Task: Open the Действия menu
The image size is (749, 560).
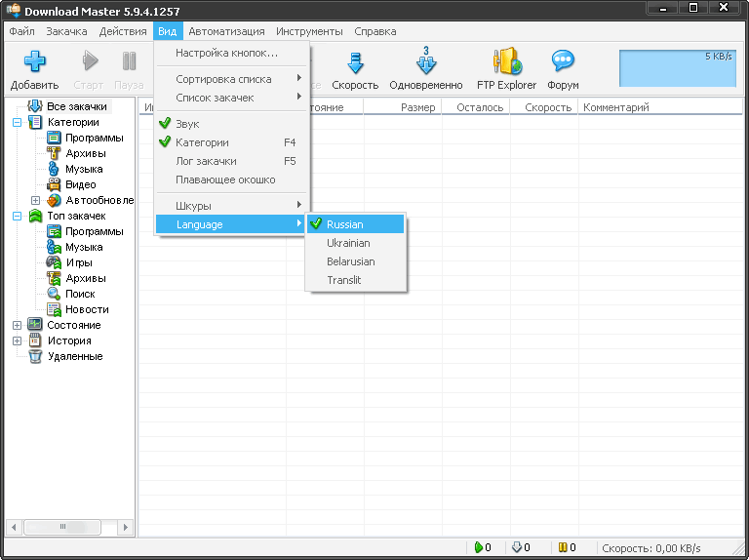Action: click(x=123, y=31)
